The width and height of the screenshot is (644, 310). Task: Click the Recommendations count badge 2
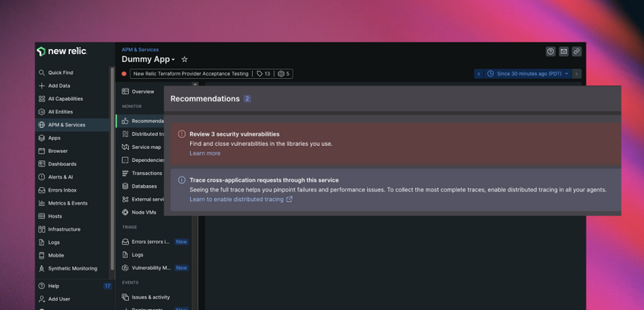(x=247, y=99)
